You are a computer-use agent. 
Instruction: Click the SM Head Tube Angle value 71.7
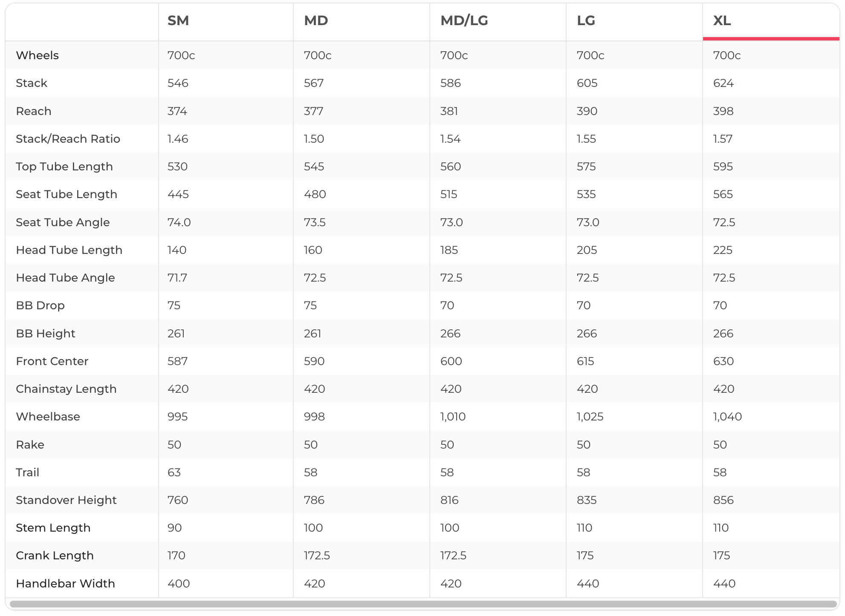[177, 278]
